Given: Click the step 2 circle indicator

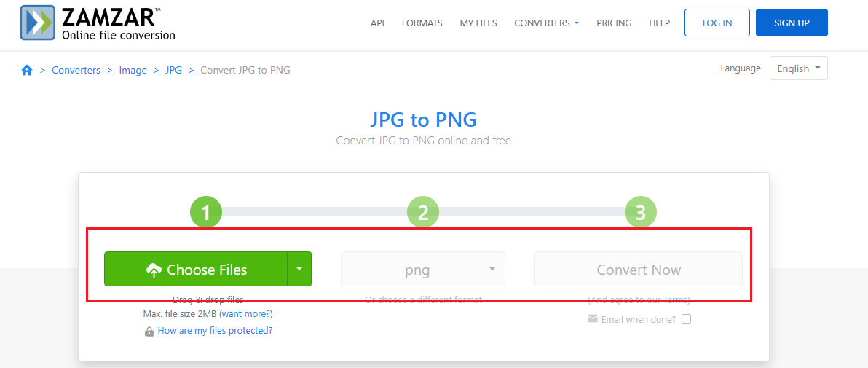Looking at the screenshot, I should [423, 213].
